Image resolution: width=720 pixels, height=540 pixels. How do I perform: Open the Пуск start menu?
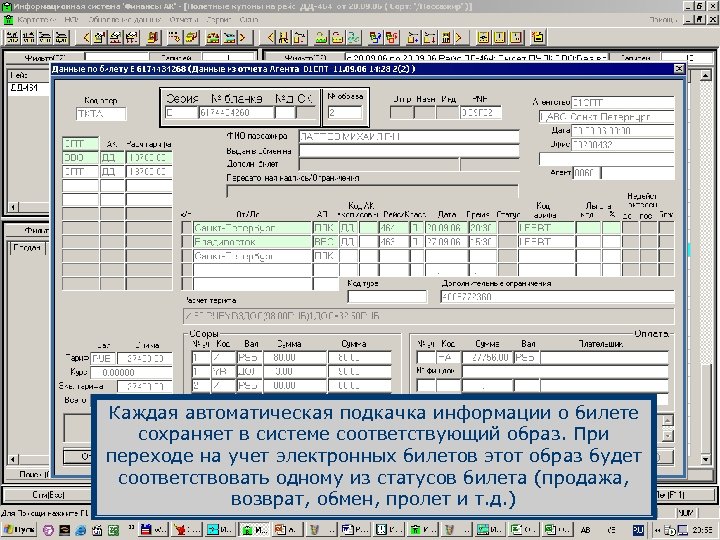point(19,530)
